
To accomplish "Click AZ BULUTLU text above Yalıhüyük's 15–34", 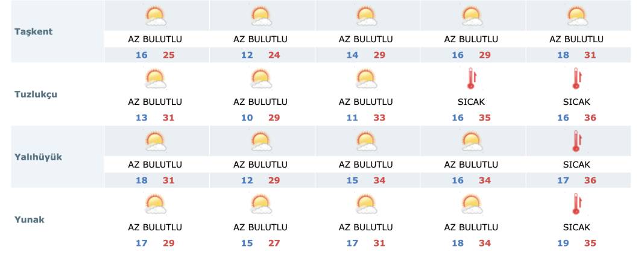I will pyautogui.click(x=366, y=165).
